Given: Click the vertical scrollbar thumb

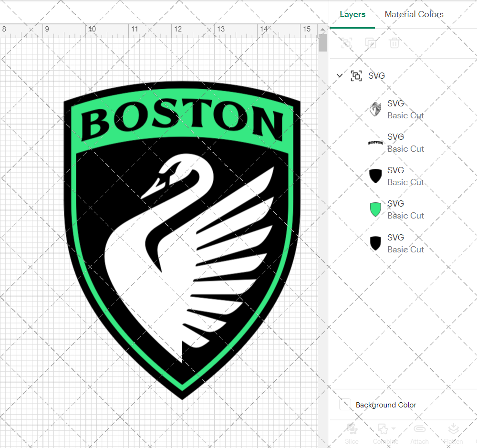Looking at the screenshot, I should 322,42.
